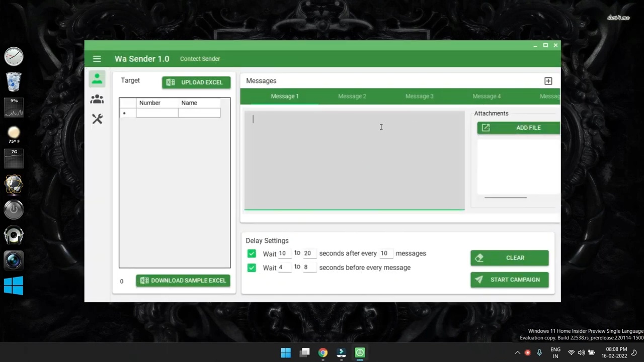Click the 7G memory meter gadget
The width and height of the screenshot is (644, 362).
point(14,158)
